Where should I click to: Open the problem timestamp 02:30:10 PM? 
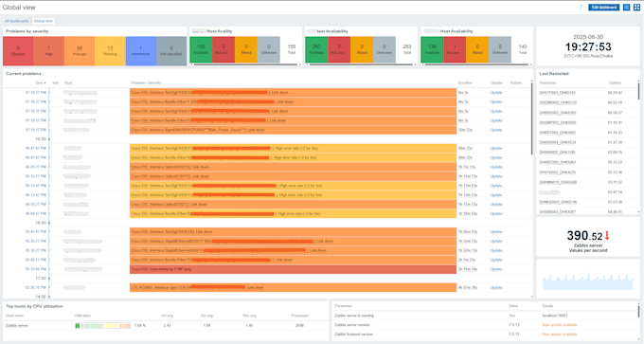point(36,288)
